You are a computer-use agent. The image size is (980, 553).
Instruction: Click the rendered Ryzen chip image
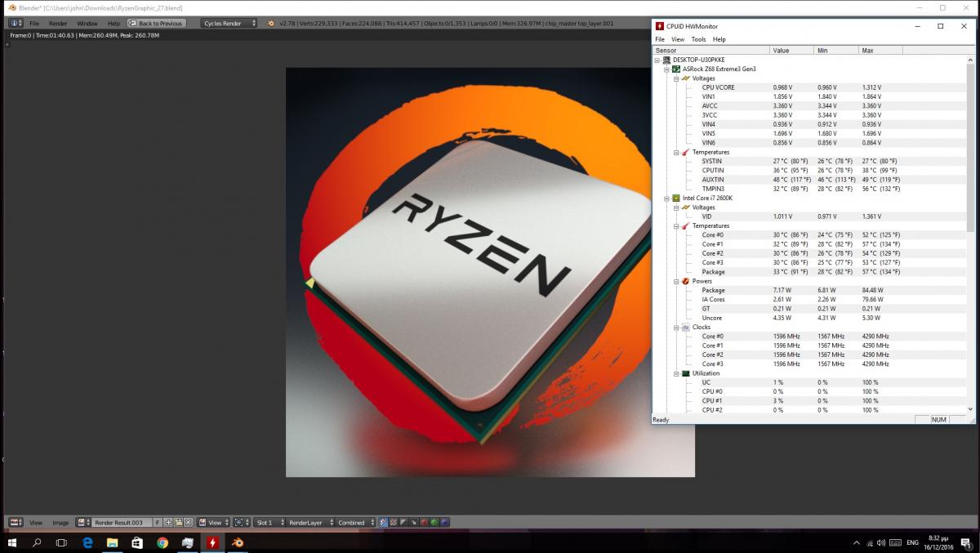[489, 272]
